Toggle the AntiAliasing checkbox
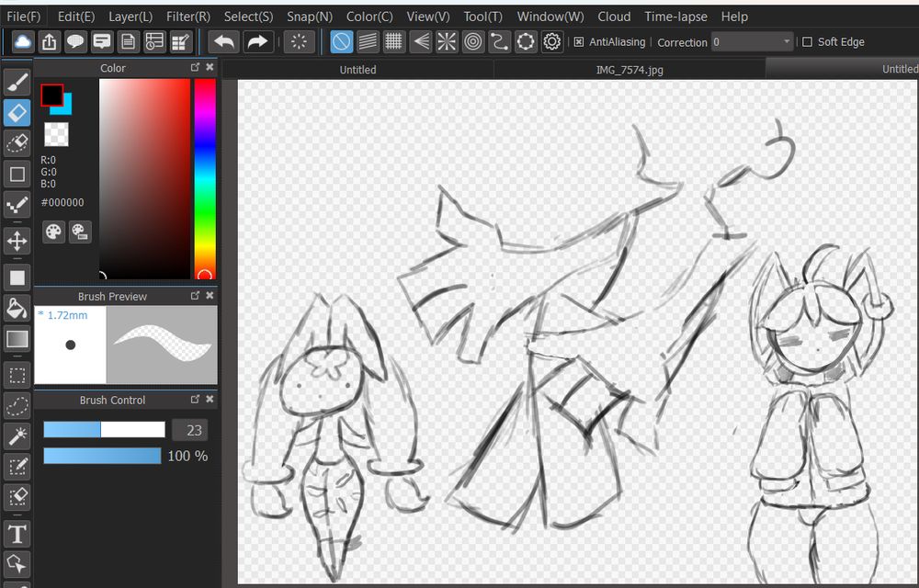This screenshot has width=919, height=588. [579, 42]
